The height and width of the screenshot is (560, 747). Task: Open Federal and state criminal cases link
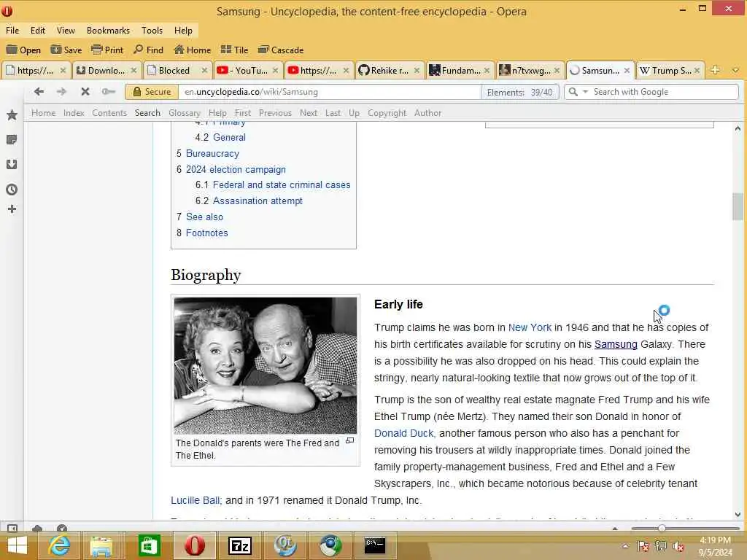[x=282, y=184]
